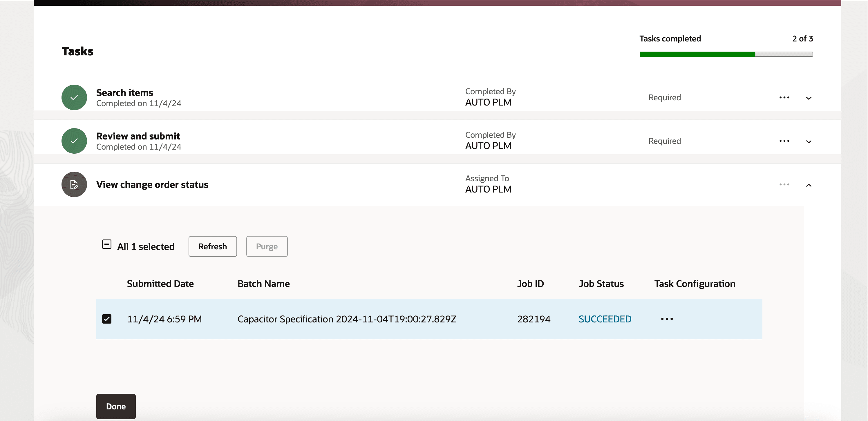Click the Purge button

pyautogui.click(x=267, y=246)
